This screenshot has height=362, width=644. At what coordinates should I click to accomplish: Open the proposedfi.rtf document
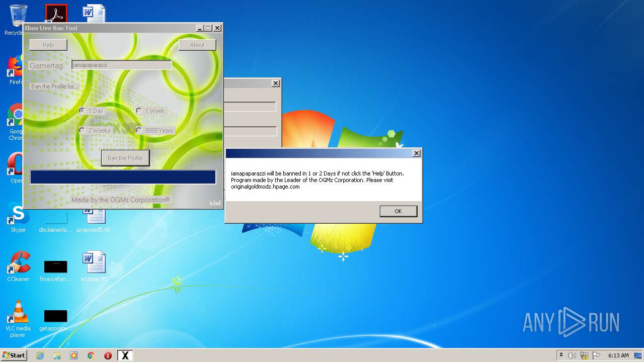coord(94,221)
